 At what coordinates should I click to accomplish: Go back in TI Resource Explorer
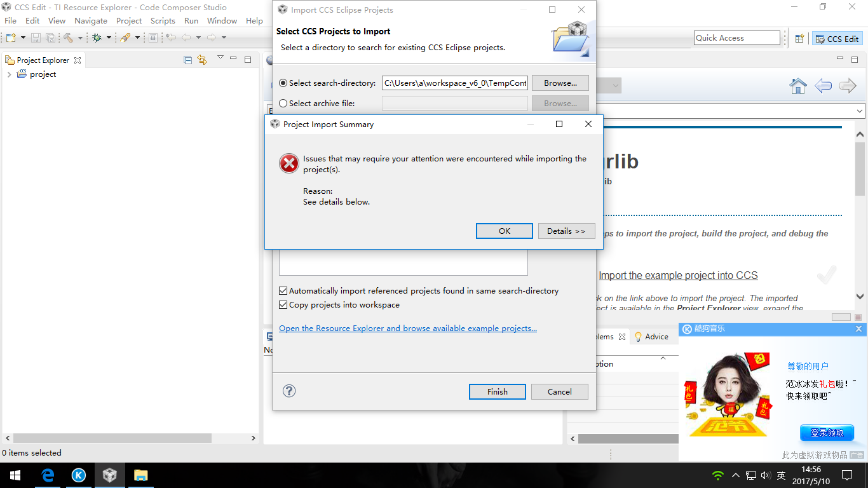(823, 86)
